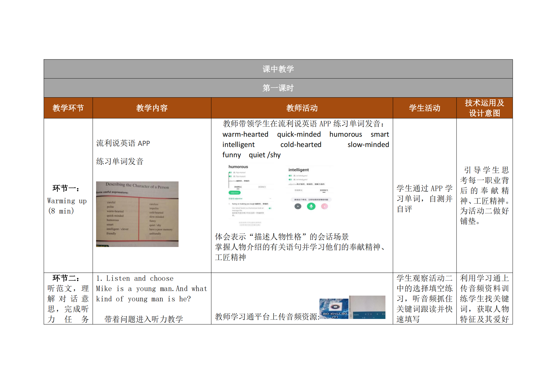
Task: Click the question 'Mike is a young man. And what kind'
Action: [x=152, y=294]
